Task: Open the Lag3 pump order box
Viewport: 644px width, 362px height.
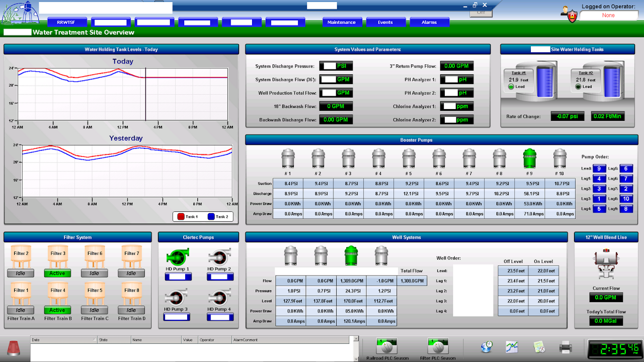Action: [x=599, y=199]
